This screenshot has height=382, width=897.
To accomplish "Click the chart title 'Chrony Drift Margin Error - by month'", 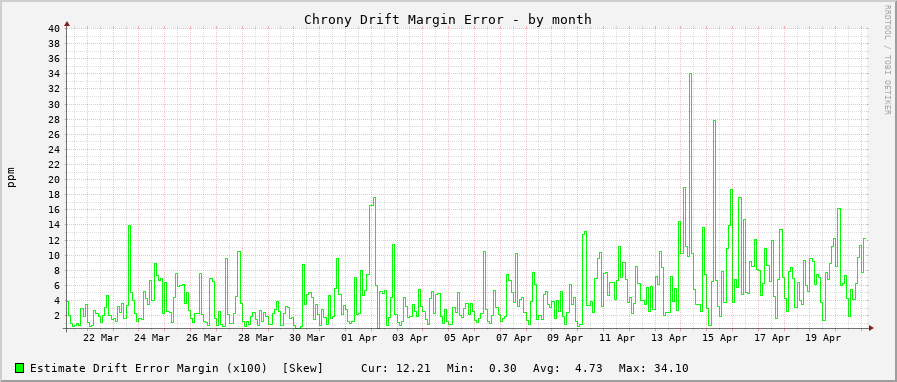I will click(447, 19).
